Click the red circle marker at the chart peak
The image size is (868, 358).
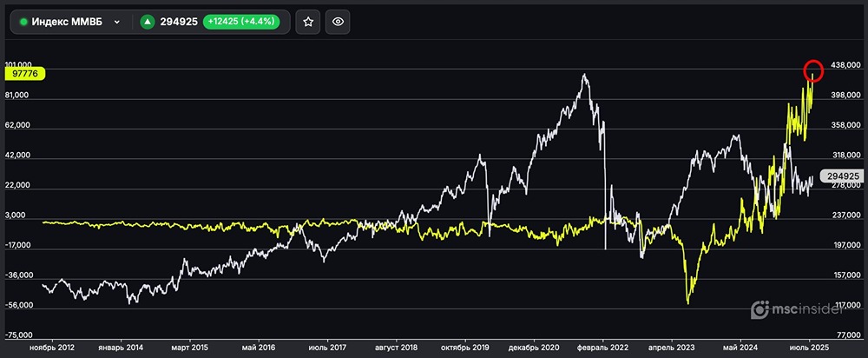point(813,70)
